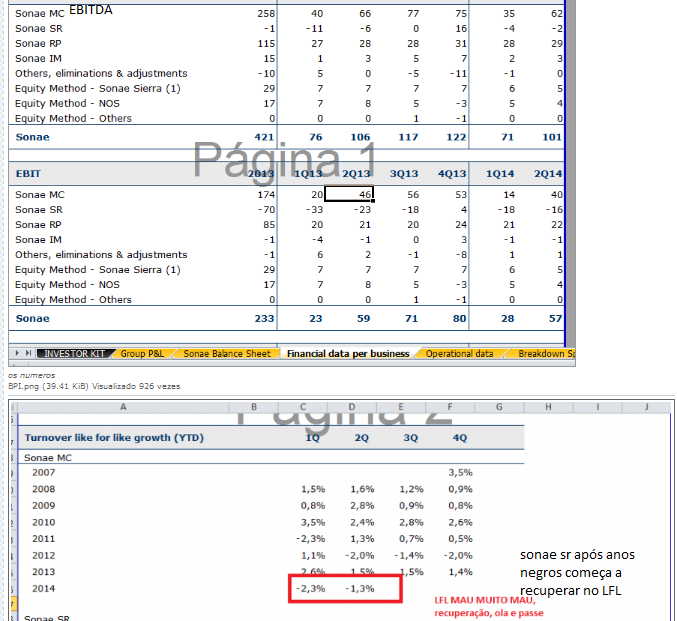Viewport: 677px width, 621px height.
Task: Click Sonae SR EBIT value -70
Action: pos(267,210)
